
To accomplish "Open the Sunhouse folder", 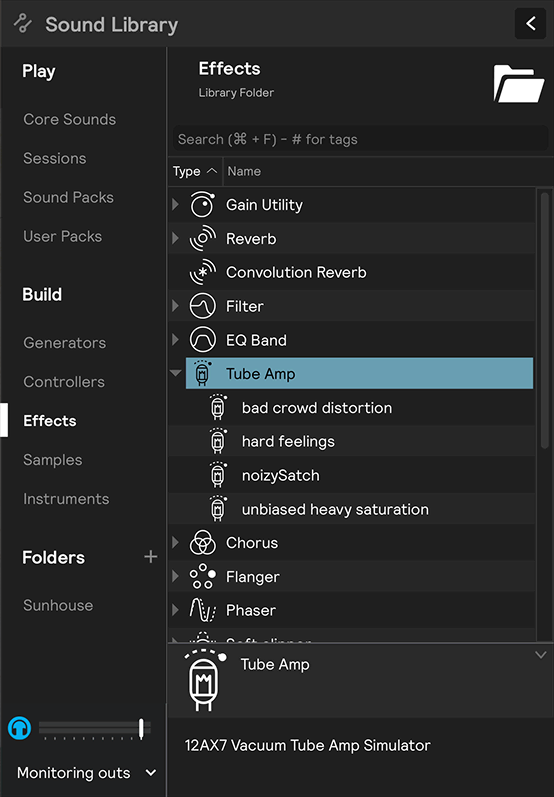I will tap(58, 605).
